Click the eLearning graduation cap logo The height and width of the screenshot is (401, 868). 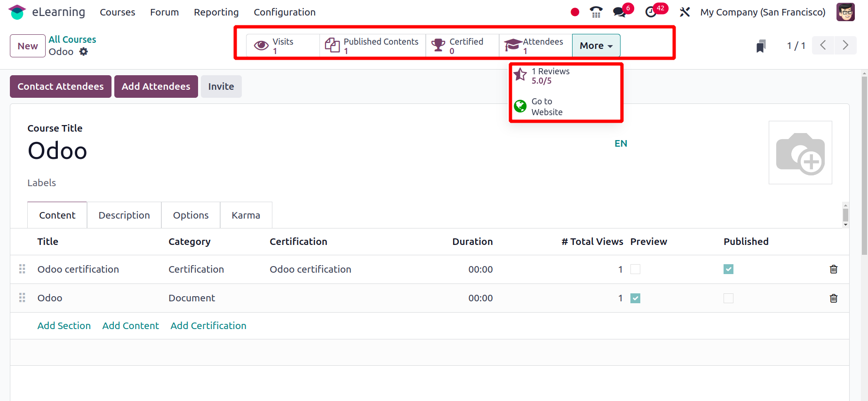17,12
